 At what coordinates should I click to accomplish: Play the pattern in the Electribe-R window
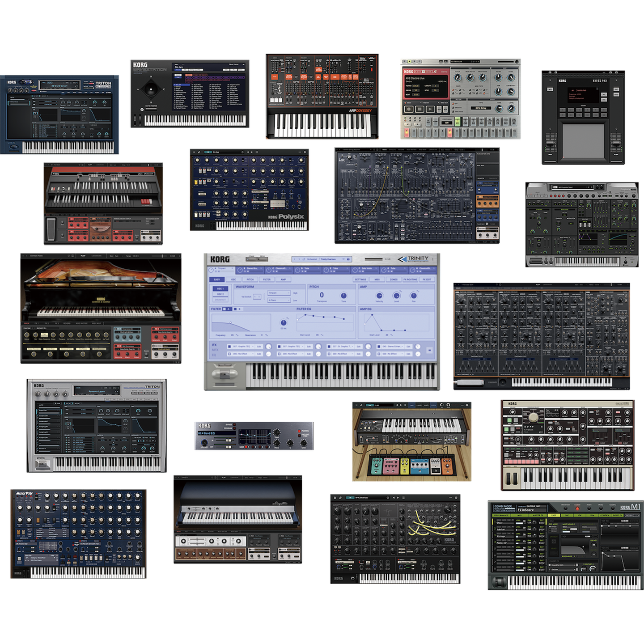(x=430, y=109)
